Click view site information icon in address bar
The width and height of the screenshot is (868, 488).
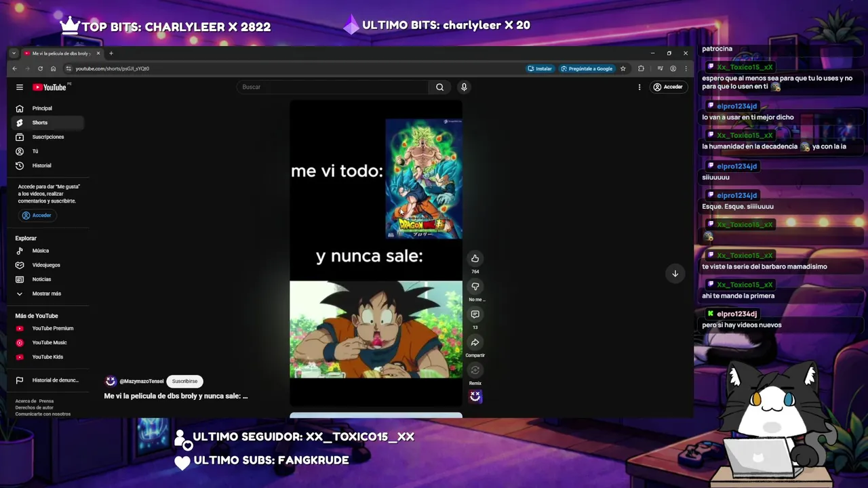pos(68,68)
